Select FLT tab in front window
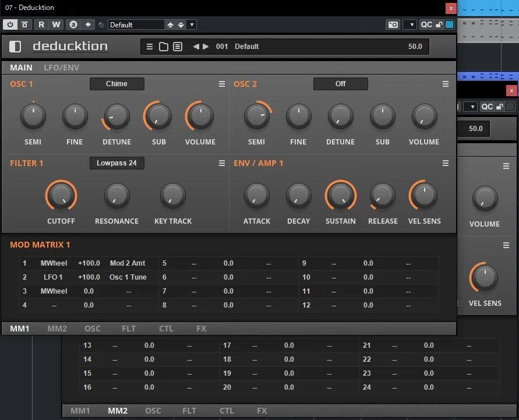This screenshot has height=420, width=519. click(128, 329)
